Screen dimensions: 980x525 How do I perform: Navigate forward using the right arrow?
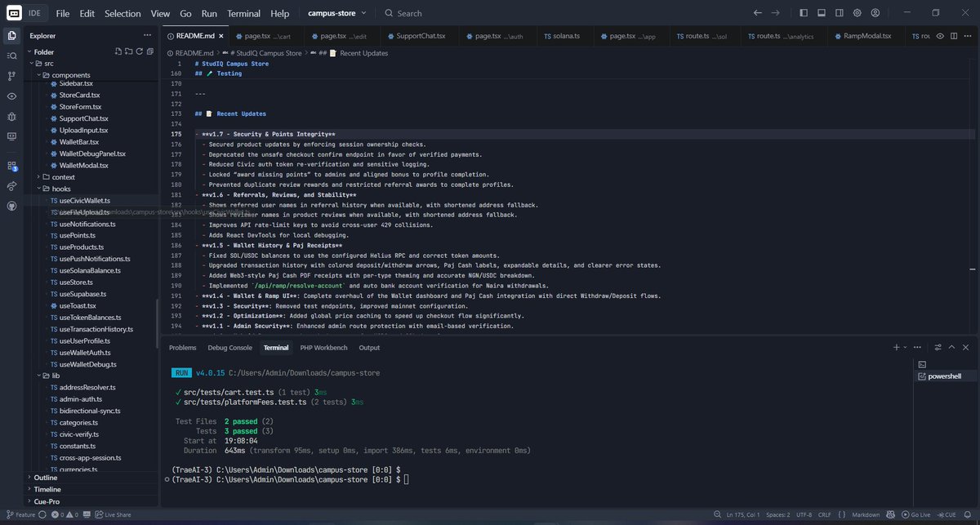pyautogui.click(x=776, y=13)
